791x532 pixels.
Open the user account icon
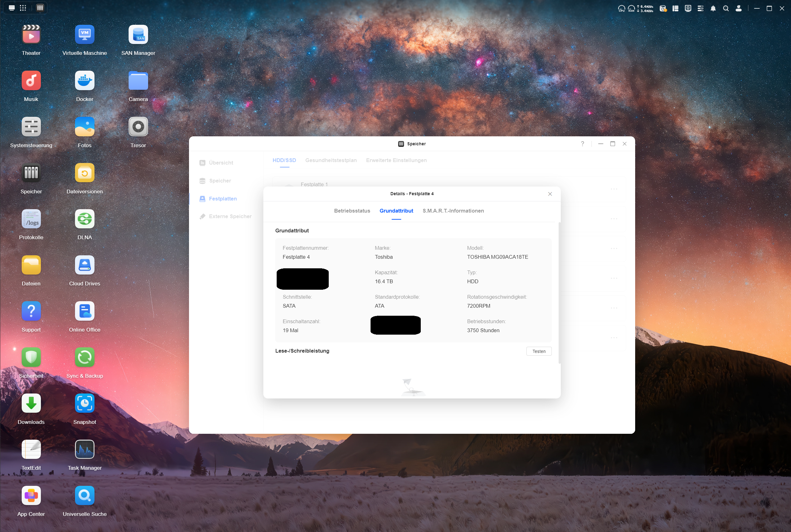click(738, 8)
